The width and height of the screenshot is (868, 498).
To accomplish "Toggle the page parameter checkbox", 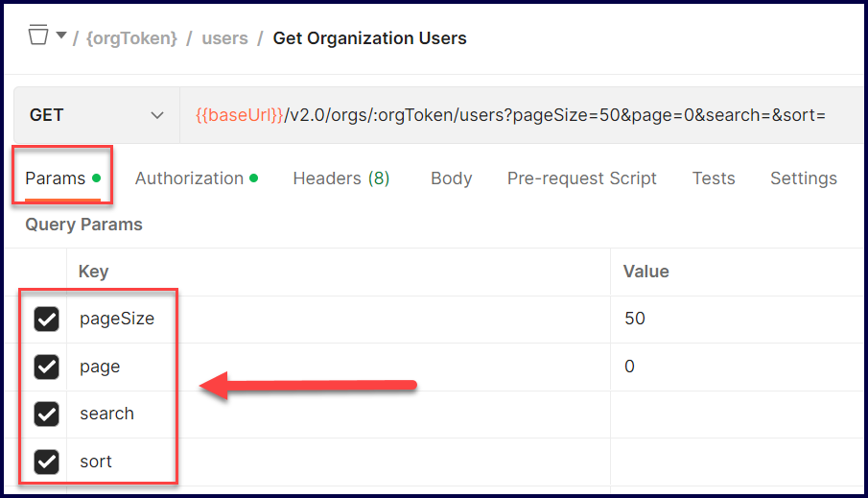I will [46, 367].
